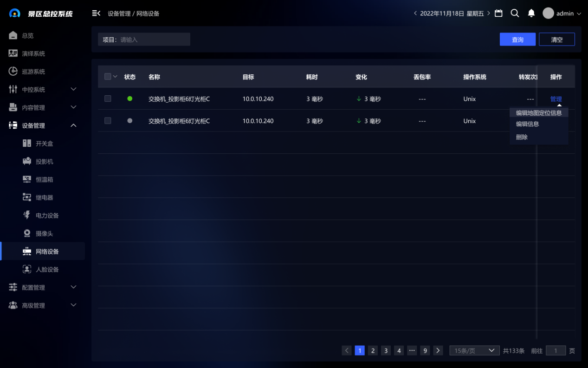Select the first row checkbox
This screenshot has height=368, width=588.
click(x=108, y=99)
